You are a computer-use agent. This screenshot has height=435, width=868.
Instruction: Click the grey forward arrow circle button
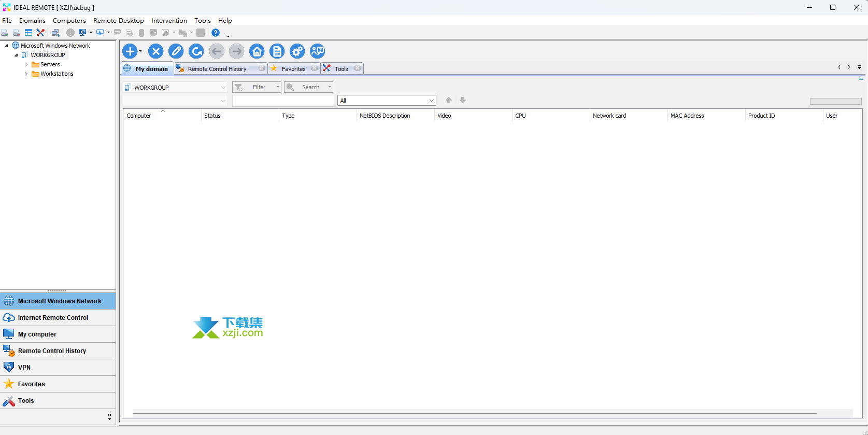point(237,51)
